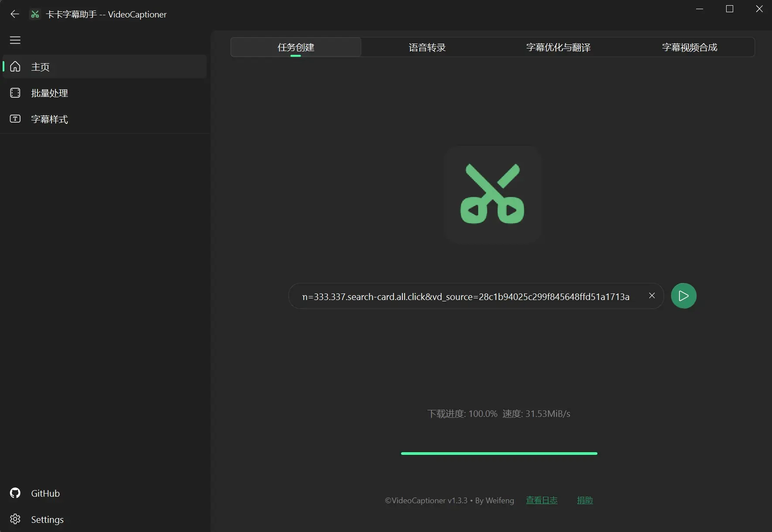
Task: Maximize the VideoCaptioner window
Action: pos(729,9)
